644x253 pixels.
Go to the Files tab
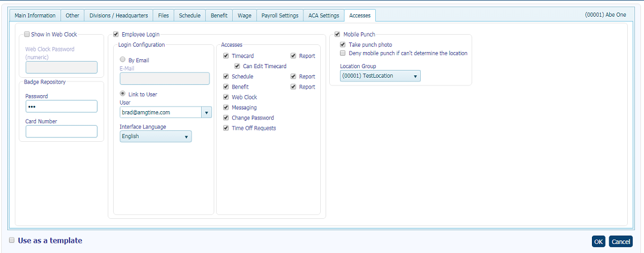coord(163,15)
